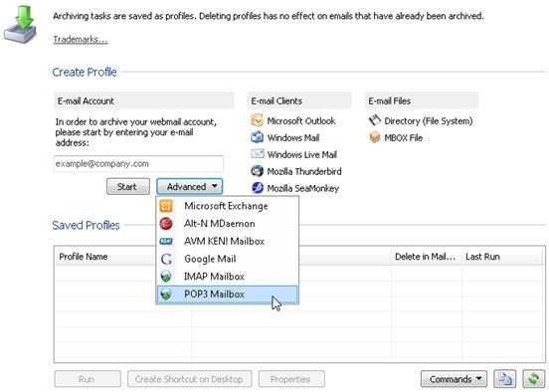Viewport: 549px width, 392px height.
Task: Focus the example@company.com e-mail address field
Action: point(138,163)
